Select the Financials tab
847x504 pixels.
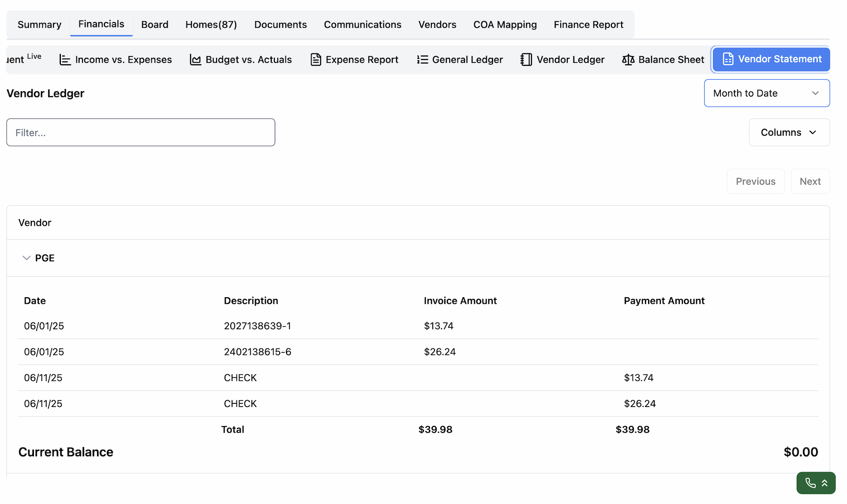click(x=101, y=24)
